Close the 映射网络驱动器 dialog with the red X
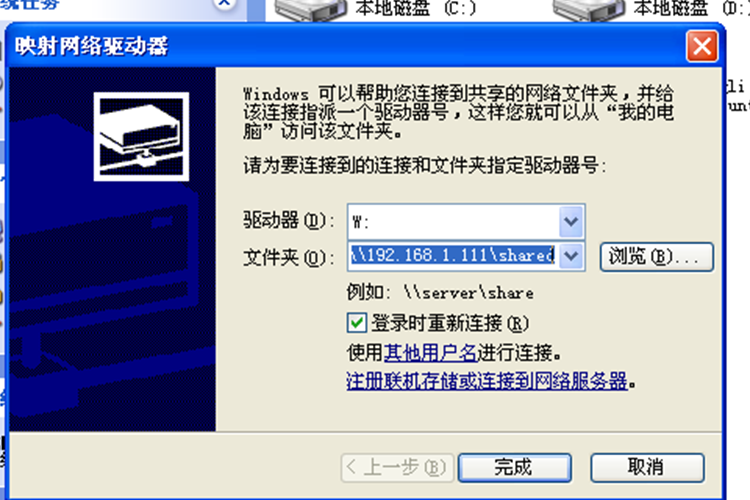Image resolution: width=750 pixels, height=500 pixels. 702,46
